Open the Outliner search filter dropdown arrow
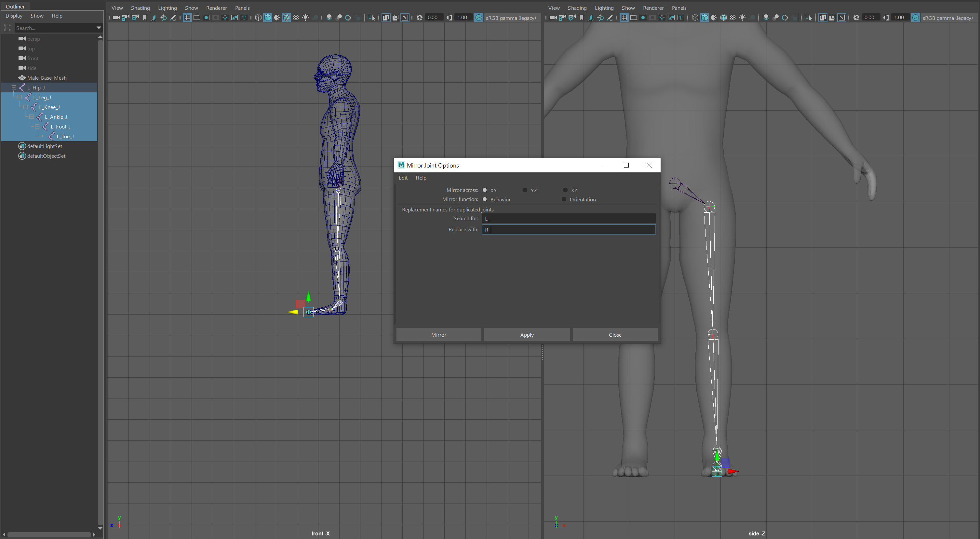The image size is (980, 539). click(x=99, y=28)
